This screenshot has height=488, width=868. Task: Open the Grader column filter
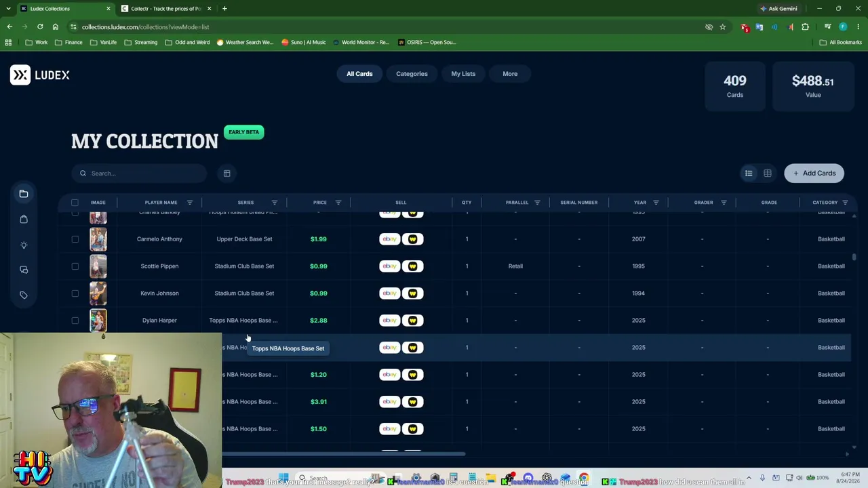pos(724,203)
